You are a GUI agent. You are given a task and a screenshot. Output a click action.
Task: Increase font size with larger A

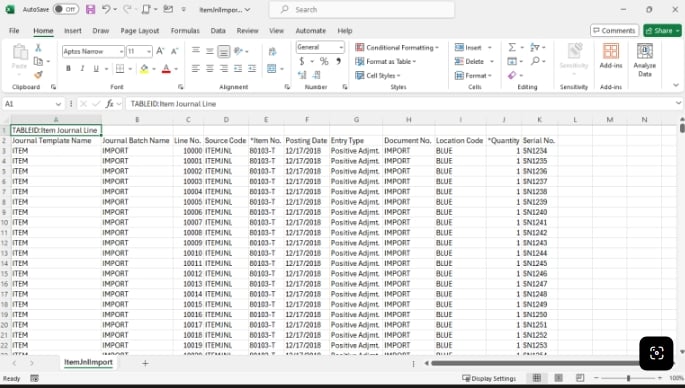click(160, 51)
